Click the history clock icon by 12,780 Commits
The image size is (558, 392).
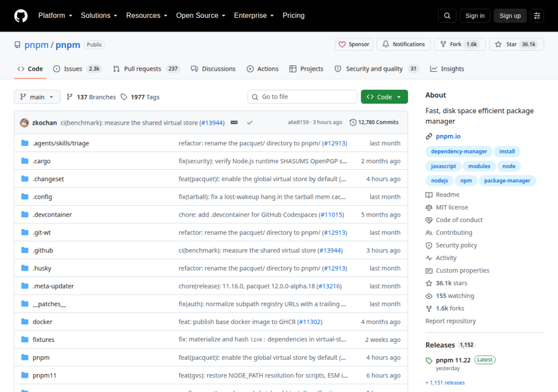click(353, 122)
